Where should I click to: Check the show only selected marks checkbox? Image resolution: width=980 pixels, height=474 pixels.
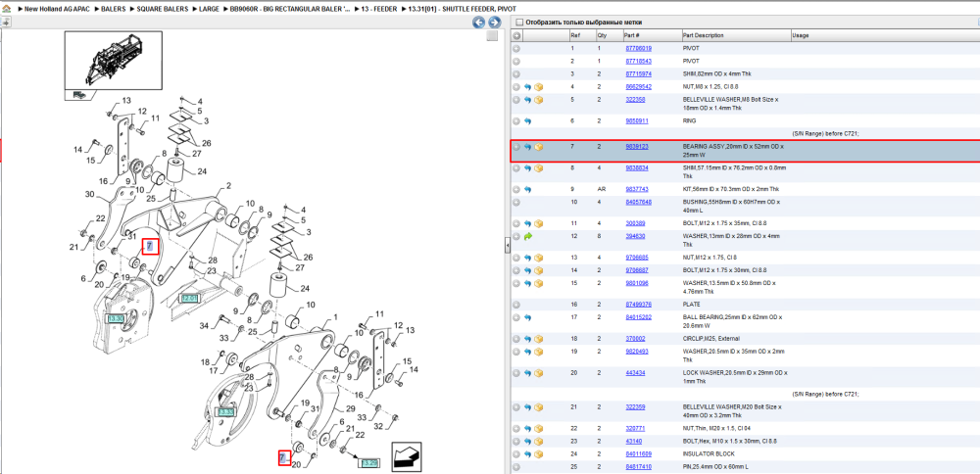coord(519,23)
